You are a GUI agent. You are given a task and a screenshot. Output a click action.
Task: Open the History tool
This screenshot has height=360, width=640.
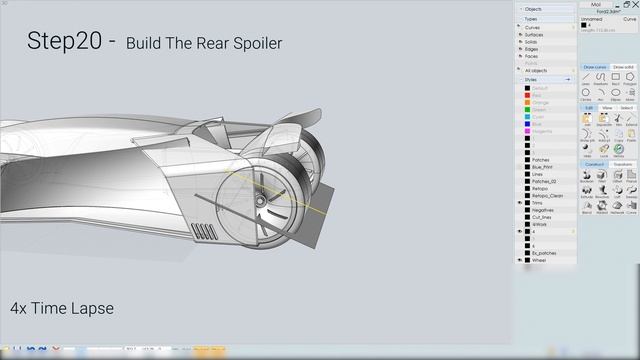618,151
